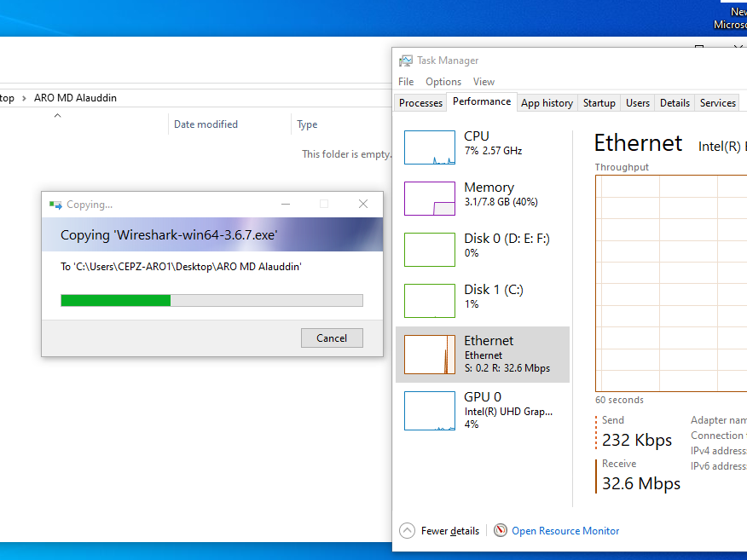Select the Memory performance graph thumbnail
Screen dimensions: 747x560
coord(429,199)
